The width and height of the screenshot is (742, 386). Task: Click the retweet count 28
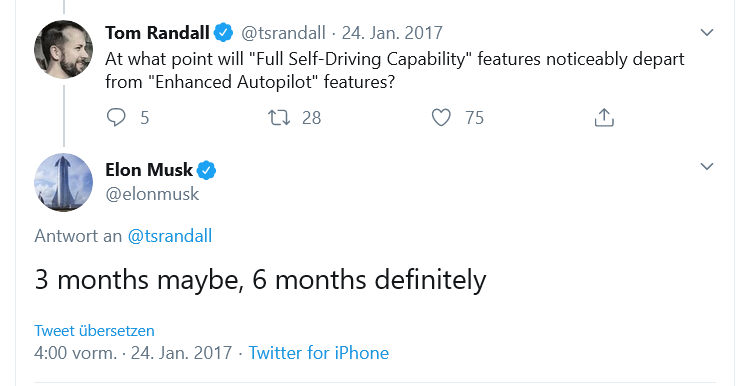[311, 118]
